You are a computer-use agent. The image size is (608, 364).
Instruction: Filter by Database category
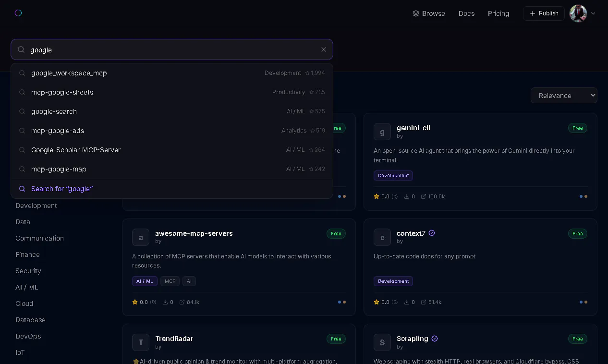click(x=30, y=320)
